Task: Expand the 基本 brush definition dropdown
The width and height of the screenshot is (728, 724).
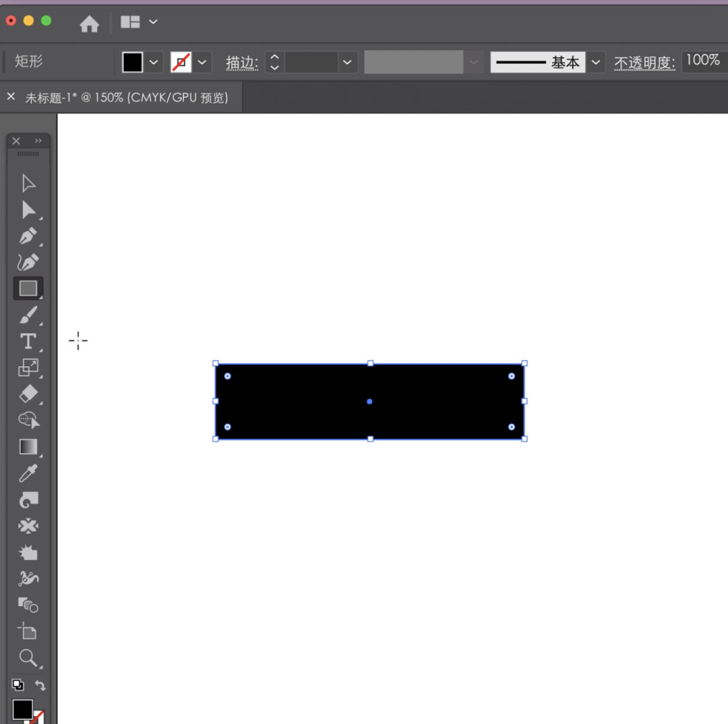Action: tap(595, 63)
